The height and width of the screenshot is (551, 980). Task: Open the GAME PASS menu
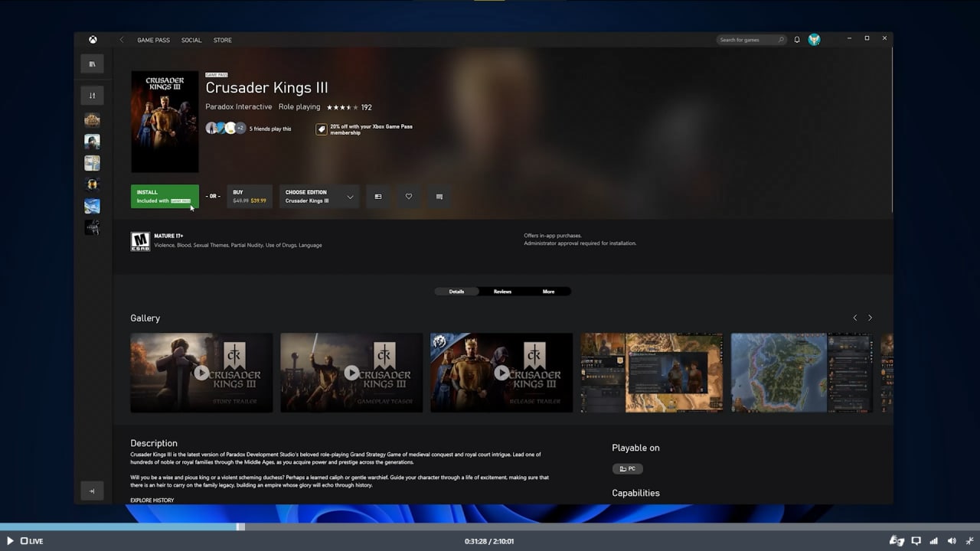(x=153, y=40)
